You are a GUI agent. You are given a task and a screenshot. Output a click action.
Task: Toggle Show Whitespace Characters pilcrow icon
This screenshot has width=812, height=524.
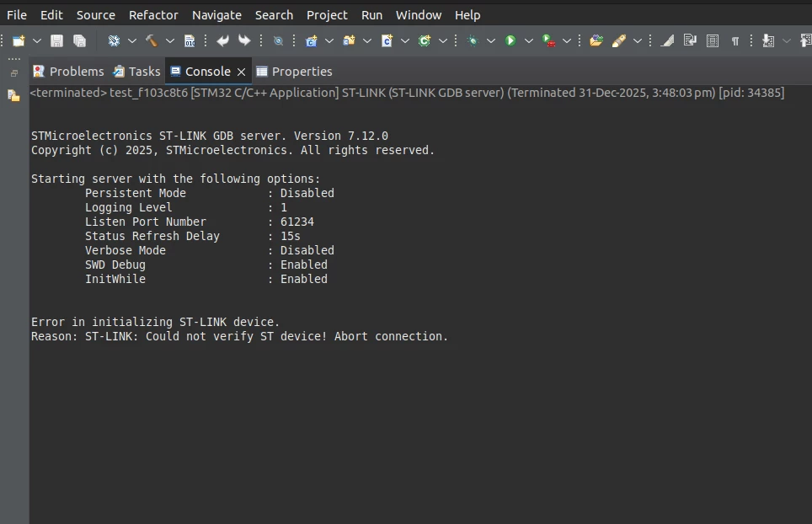click(735, 41)
